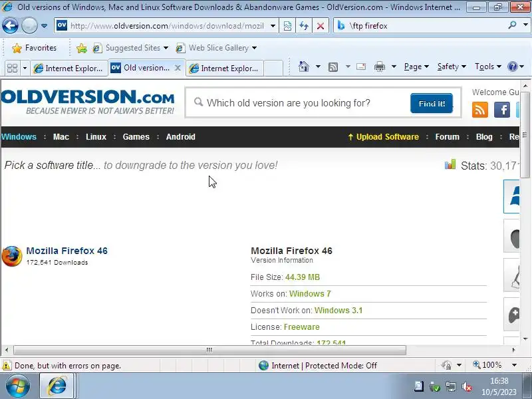Open the blue Mozilla Firefox 46 link

(67, 251)
